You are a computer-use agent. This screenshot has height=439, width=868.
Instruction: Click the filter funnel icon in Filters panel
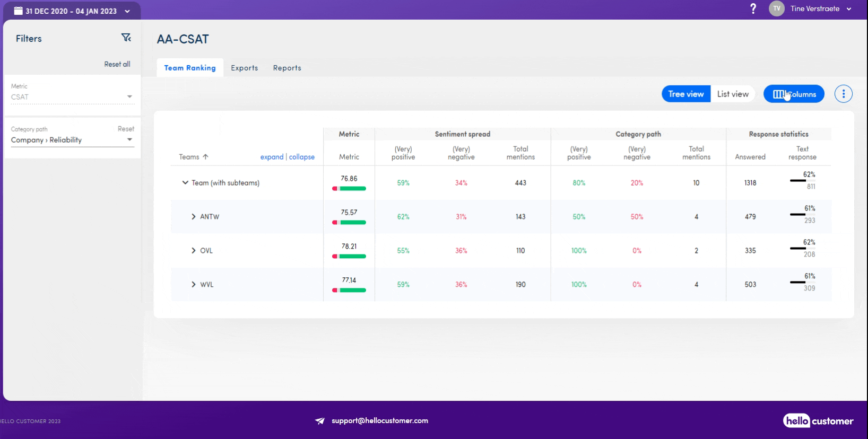point(126,38)
